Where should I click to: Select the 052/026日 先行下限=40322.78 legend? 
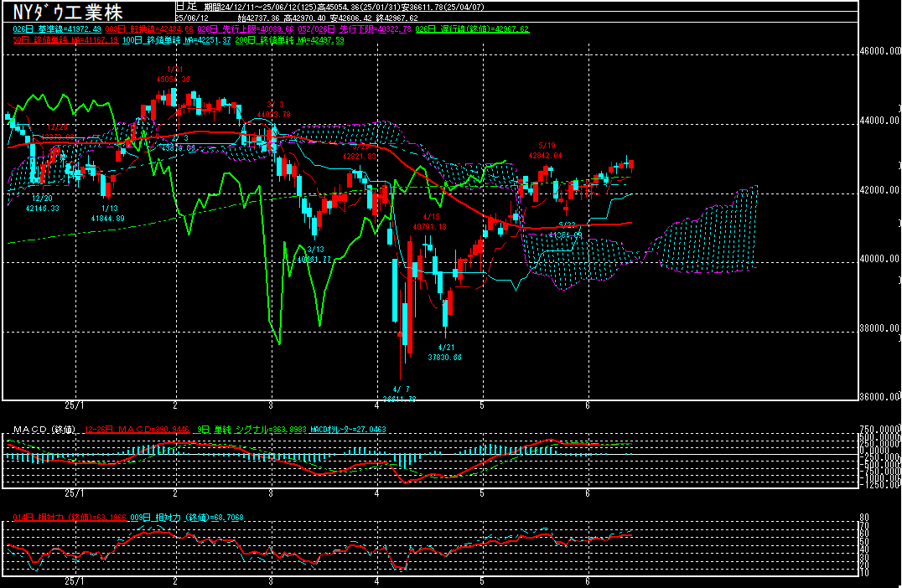355,28
